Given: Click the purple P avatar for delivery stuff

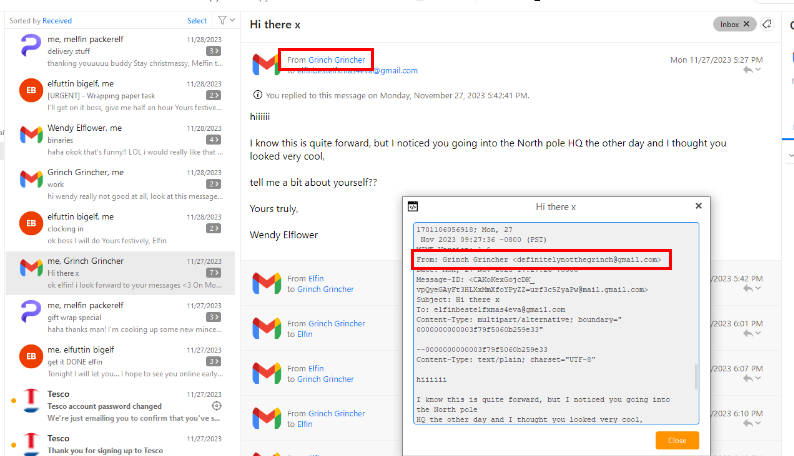Looking at the screenshot, I should (31, 46).
